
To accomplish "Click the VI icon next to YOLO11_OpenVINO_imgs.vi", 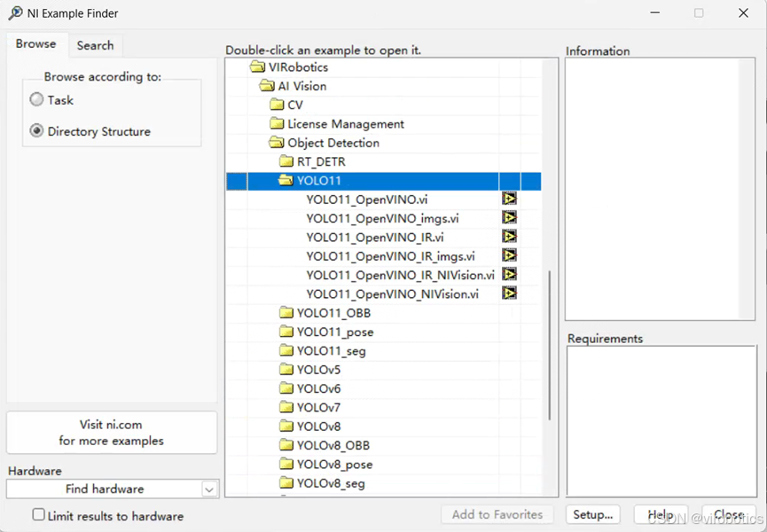I will [x=509, y=217].
